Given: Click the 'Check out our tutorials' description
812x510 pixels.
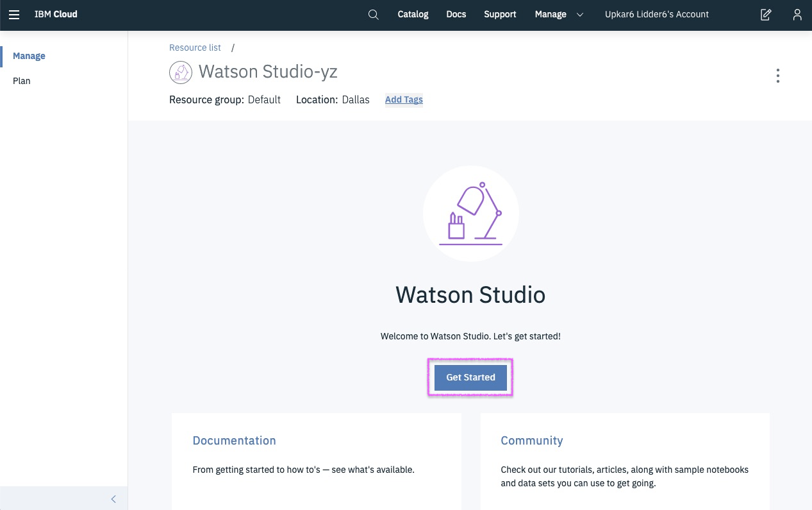Looking at the screenshot, I should point(625,476).
